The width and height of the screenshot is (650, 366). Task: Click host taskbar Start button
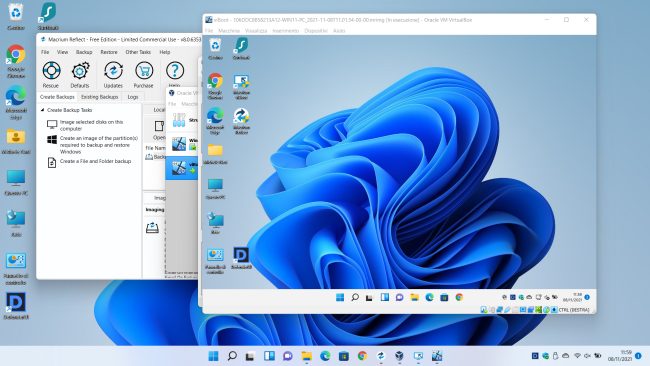tap(213, 356)
